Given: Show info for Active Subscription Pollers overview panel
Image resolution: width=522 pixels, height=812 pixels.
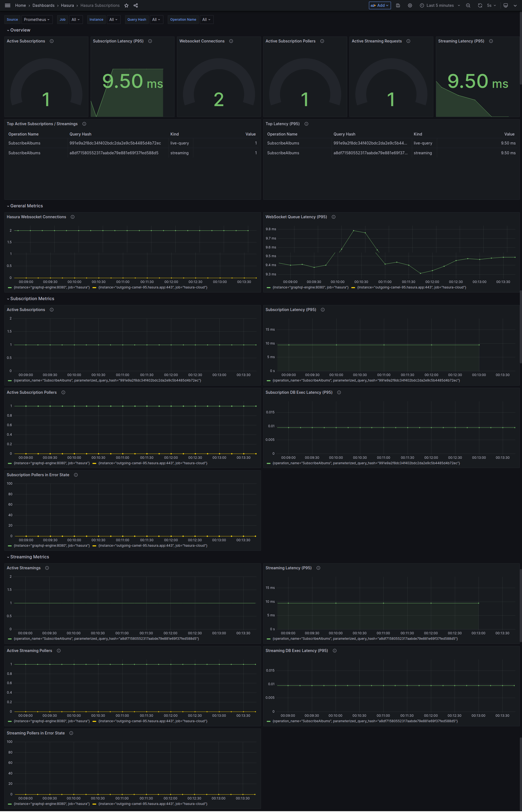Looking at the screenshot, I should [322, 41].
